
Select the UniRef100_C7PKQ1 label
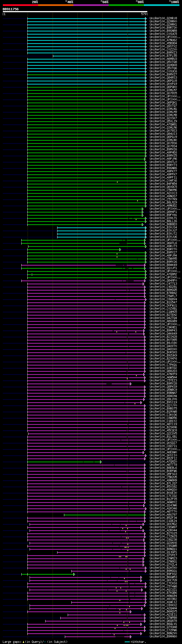pos(163,365)
